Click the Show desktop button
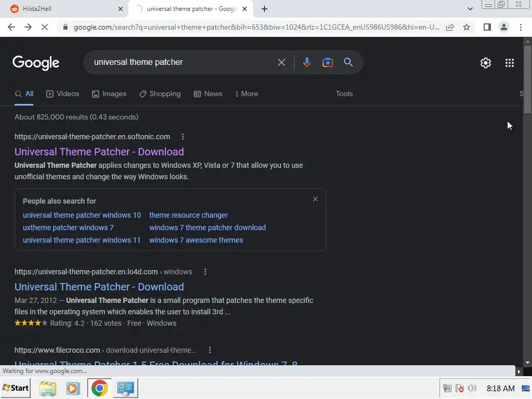Image resolution: width=532 pixels, height=399 pixels. coord(526,388)
